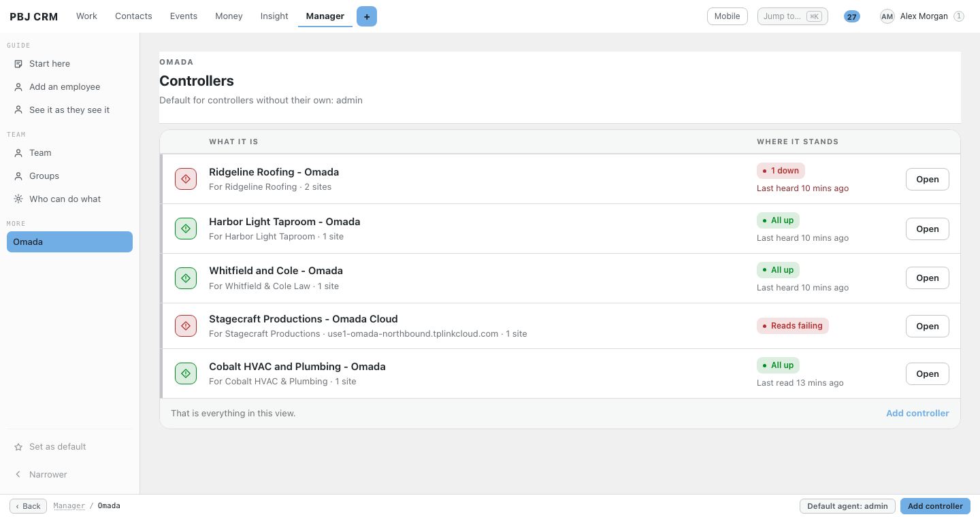Click the Add controller link below the table
The image size is (980, 517).
917,414
